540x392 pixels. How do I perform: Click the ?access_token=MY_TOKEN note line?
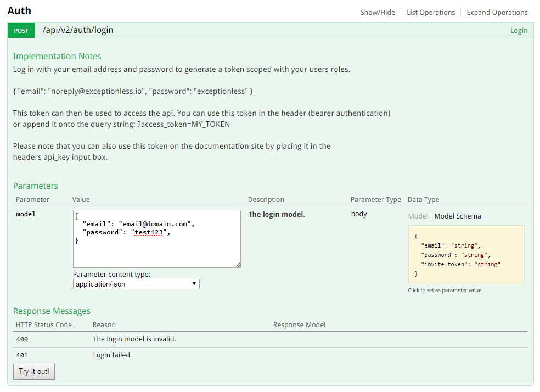[x=122, y=124]
